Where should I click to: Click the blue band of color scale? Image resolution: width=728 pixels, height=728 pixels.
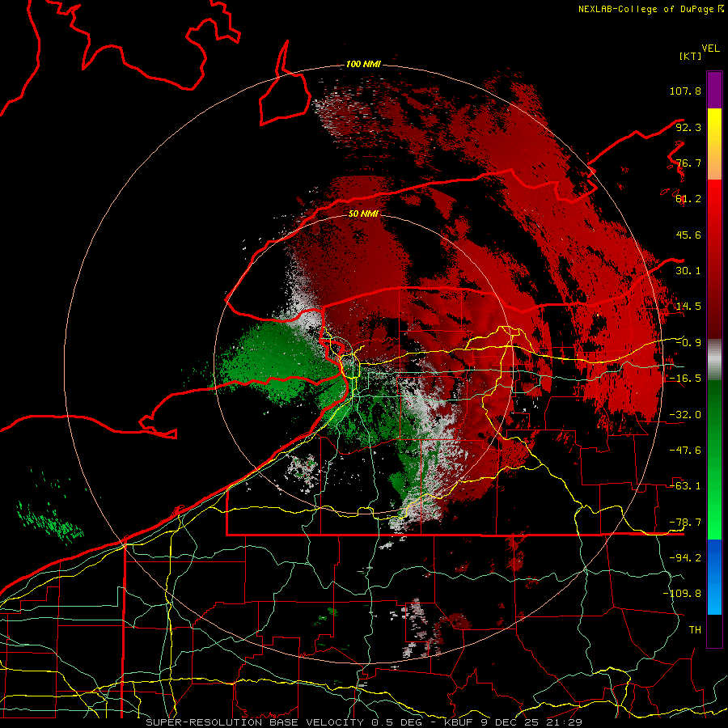[714, 577]
